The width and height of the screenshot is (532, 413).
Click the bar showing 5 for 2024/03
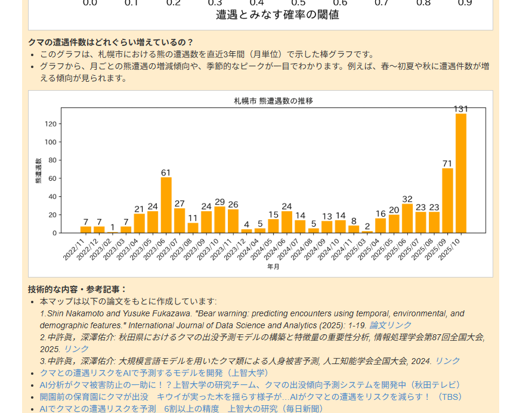pos(260,231)
